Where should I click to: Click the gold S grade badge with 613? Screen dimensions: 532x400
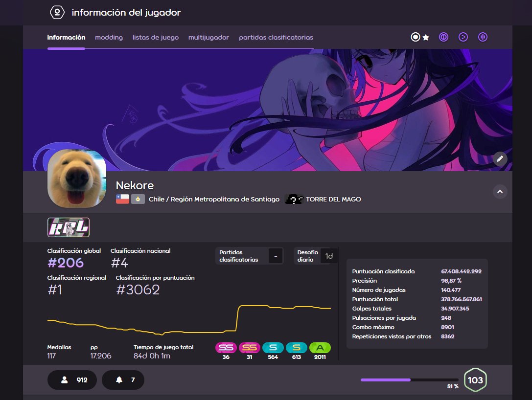pyautogui.click(x=297, y=348)
